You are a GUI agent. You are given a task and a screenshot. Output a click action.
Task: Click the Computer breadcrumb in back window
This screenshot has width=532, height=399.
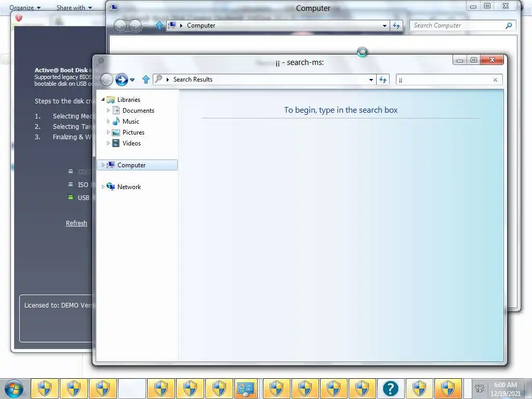tap(201, 25)
